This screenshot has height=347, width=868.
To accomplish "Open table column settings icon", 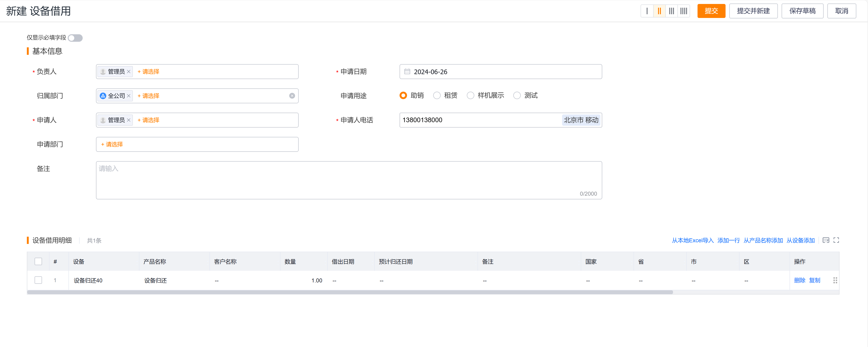I will pos(825,240).
